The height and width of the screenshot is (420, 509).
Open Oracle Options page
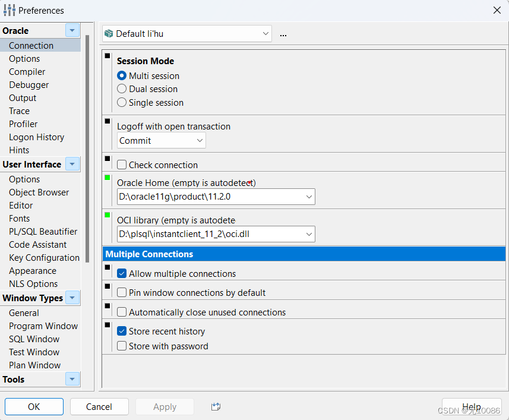coord(24,59)
